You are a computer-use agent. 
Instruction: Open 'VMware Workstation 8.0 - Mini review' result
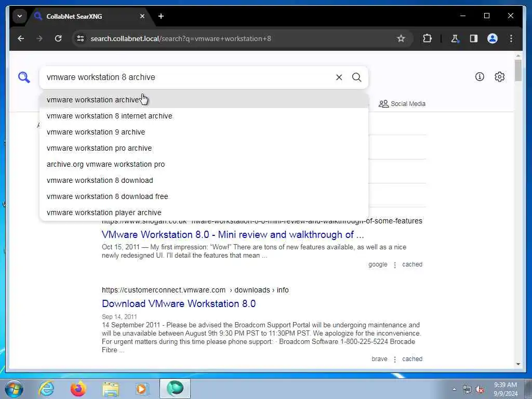click(x=233, y=234)
